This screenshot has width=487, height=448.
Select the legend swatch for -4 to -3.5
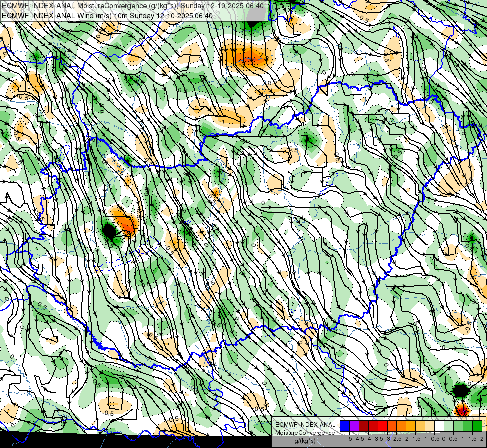[x=373, y=426]
